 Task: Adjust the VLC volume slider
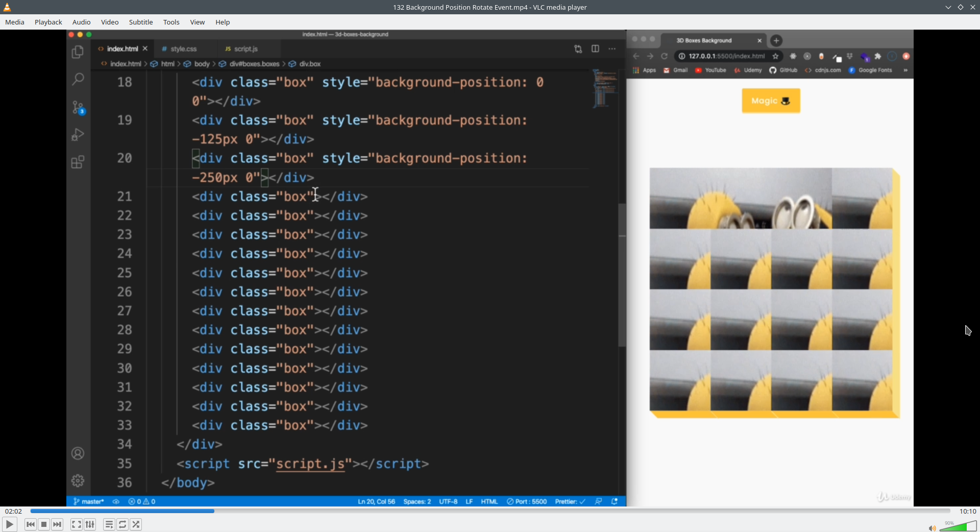pos(958,526)
